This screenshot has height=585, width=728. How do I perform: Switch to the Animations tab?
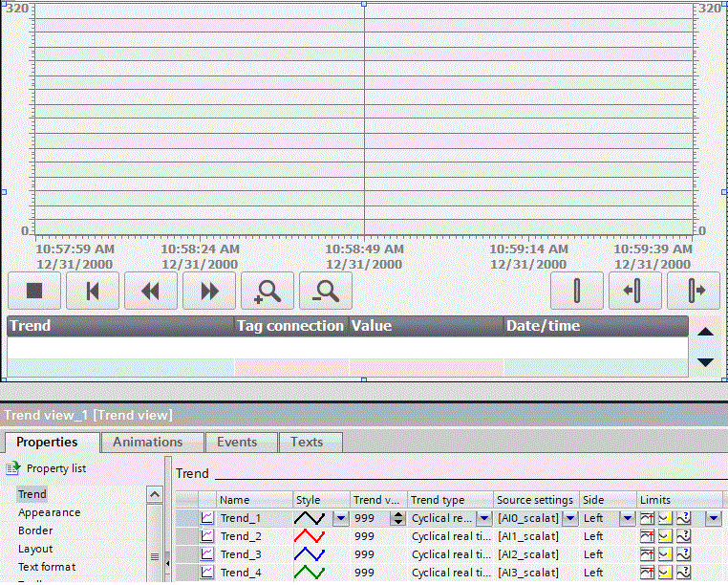point(147,442)
